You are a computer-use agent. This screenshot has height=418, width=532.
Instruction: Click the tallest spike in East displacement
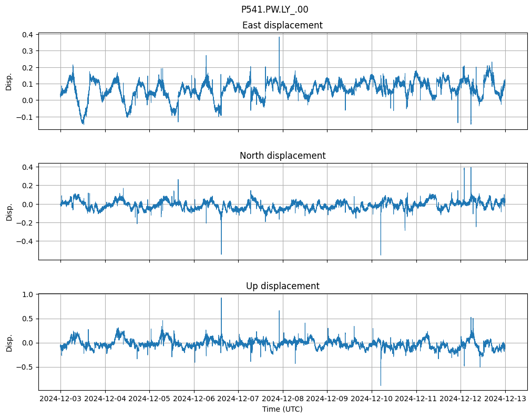point(279,38)
